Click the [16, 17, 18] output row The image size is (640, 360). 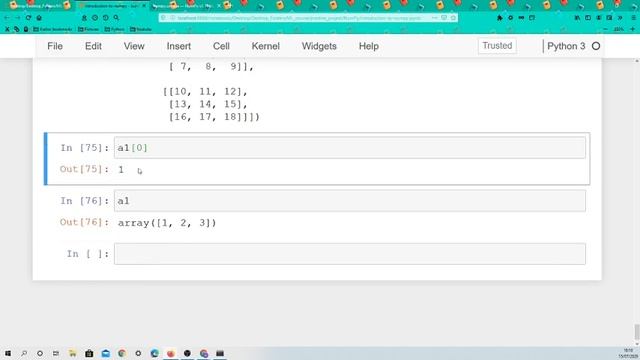pos(214,117)
